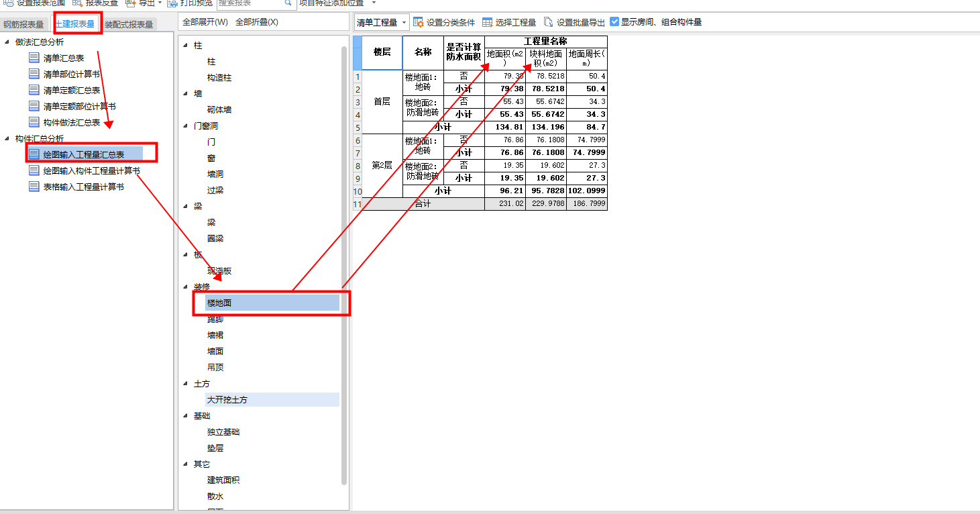Select 墙面 under 装修

click(215, 352)
